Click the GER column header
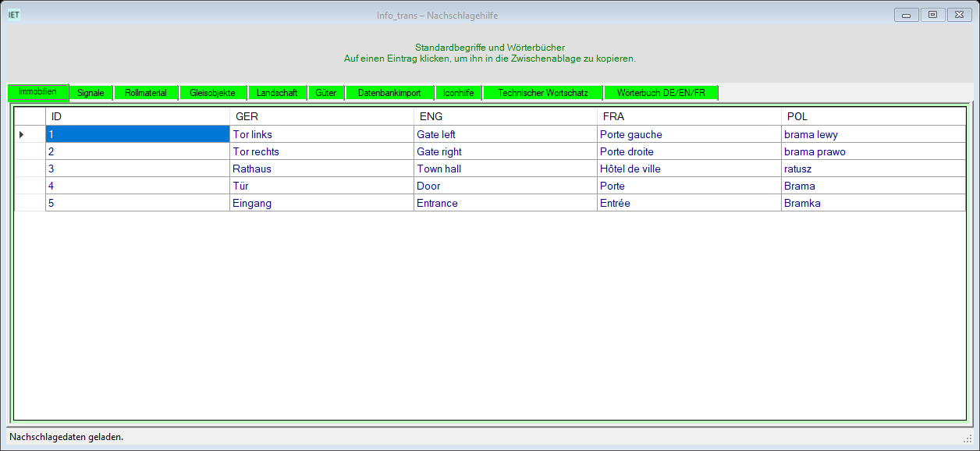Viewport: 980px width, 451px height. point(321,116)
